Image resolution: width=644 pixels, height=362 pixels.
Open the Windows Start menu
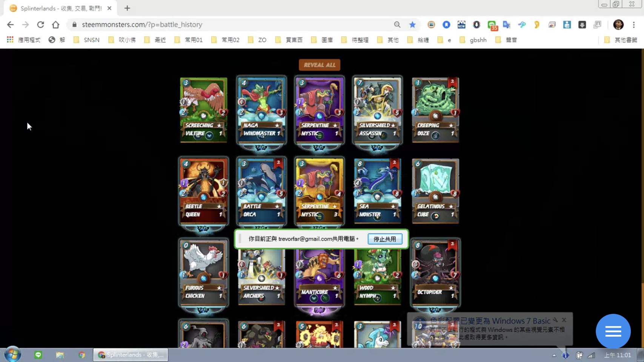pos(12,355)
